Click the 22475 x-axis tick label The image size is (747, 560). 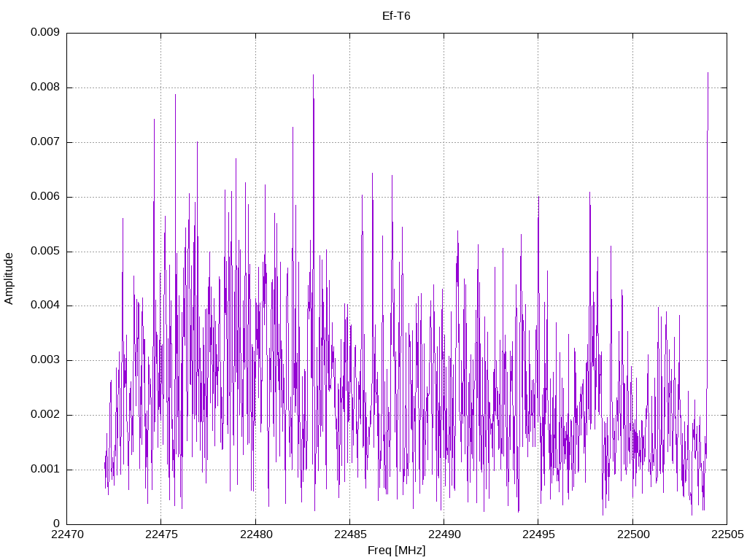[161, 534]
